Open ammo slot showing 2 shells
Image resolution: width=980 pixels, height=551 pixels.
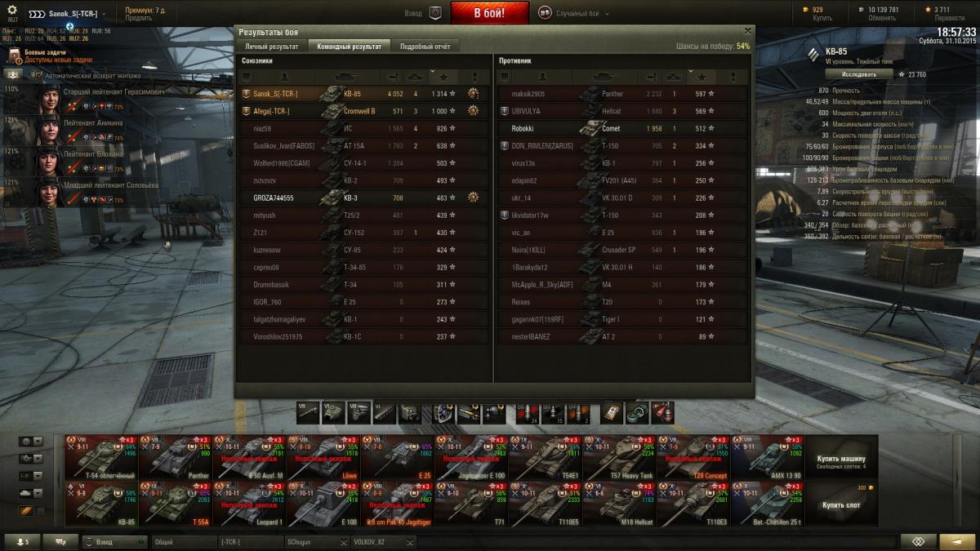[577, 412]
